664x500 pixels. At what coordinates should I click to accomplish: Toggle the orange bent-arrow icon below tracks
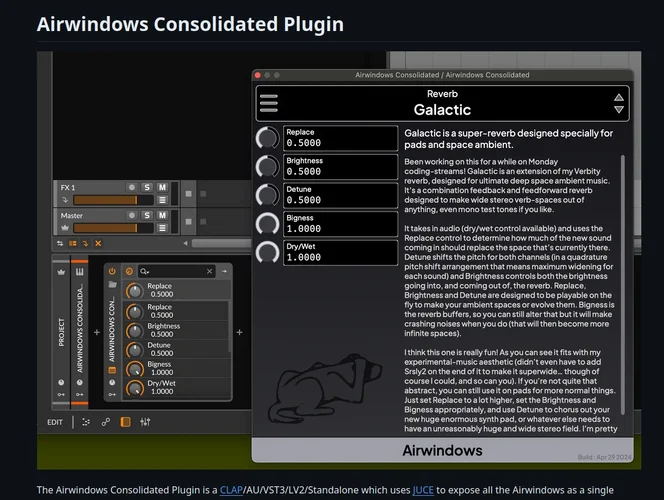[x=86, y=243]
